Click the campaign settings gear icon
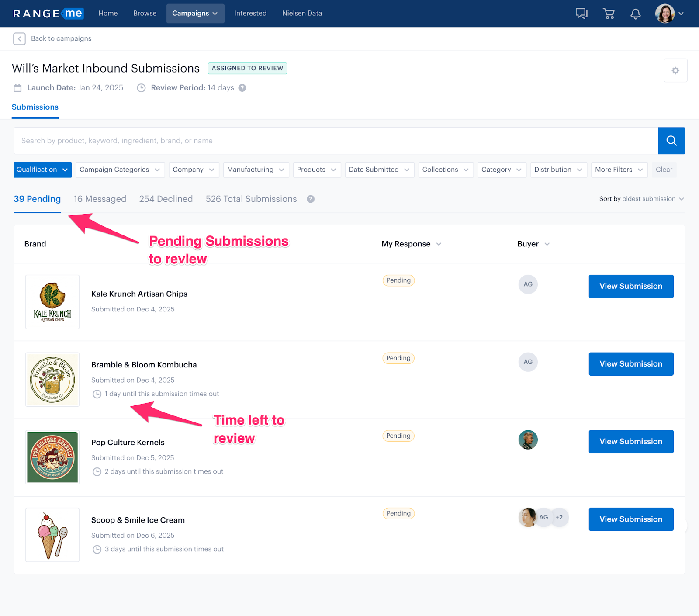This screenshot has width=699, height=616. (x=675, y=70)
